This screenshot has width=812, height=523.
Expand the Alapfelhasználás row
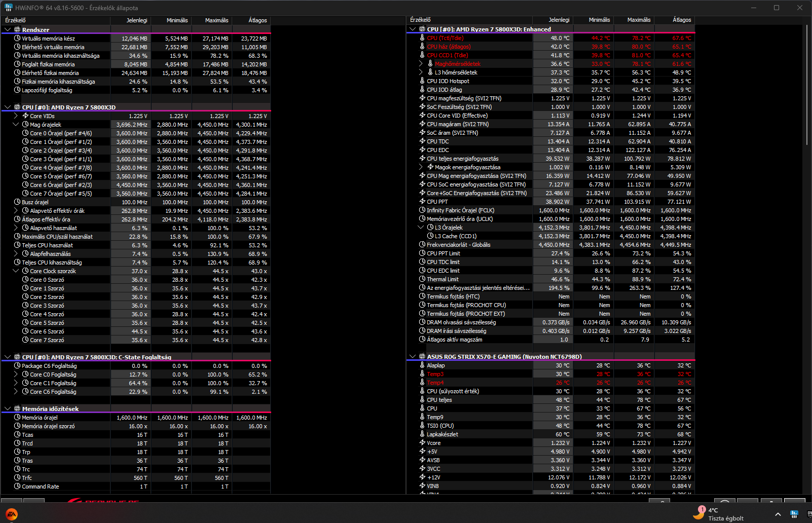16,254
